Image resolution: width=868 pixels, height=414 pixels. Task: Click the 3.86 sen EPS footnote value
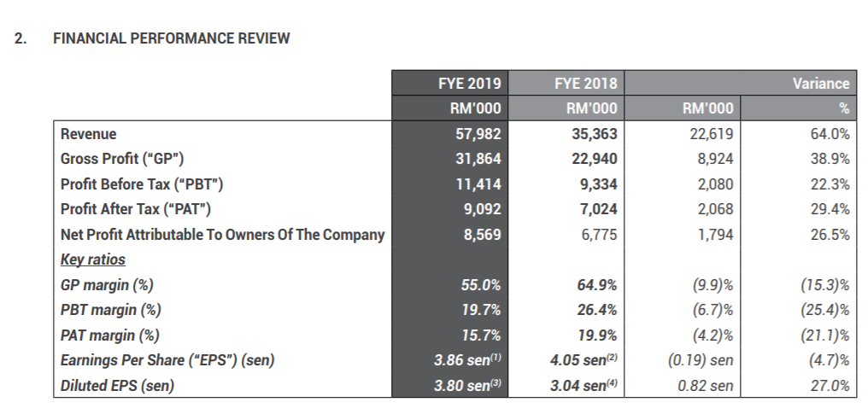coord(467,360)
